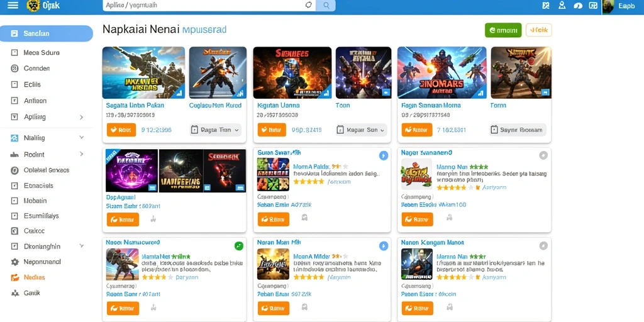Image resolution: width=644 pixels, height=322 pixels.
Task: Click the green round badge on Naooi Namuevero card
Action: (x=238, y=246)
